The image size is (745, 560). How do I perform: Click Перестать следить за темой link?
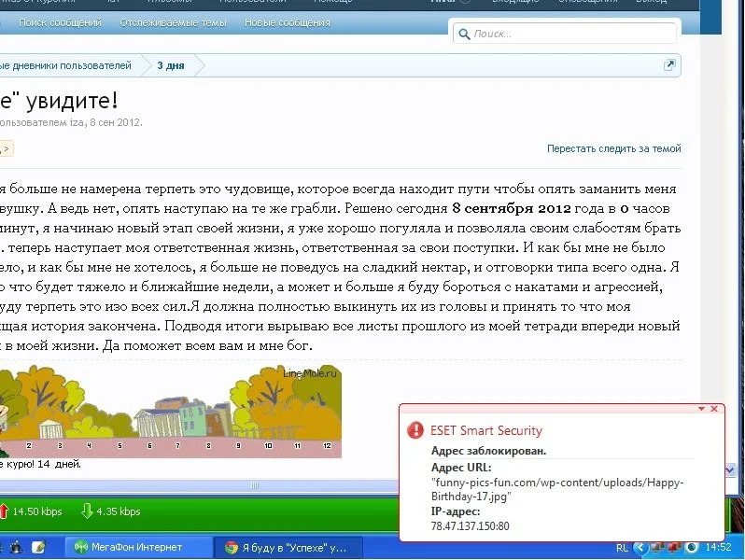(x=614, y=148)
